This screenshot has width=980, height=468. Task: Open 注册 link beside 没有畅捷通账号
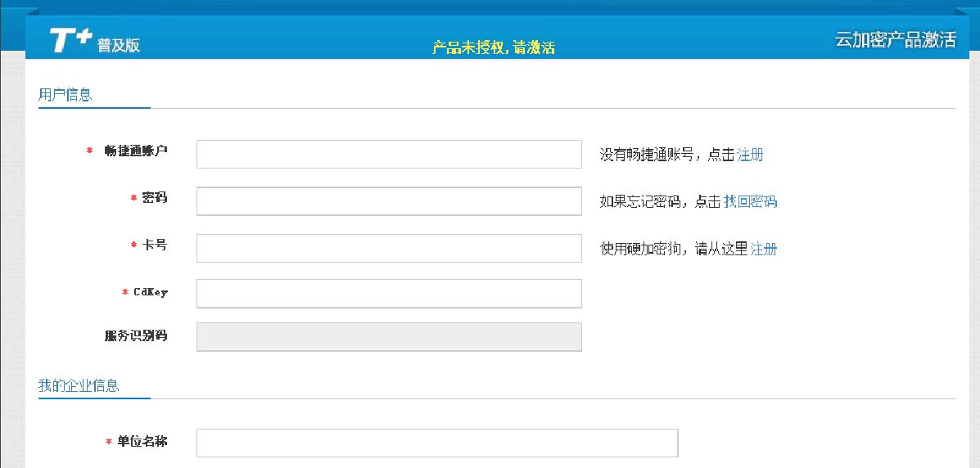point(750,155)
